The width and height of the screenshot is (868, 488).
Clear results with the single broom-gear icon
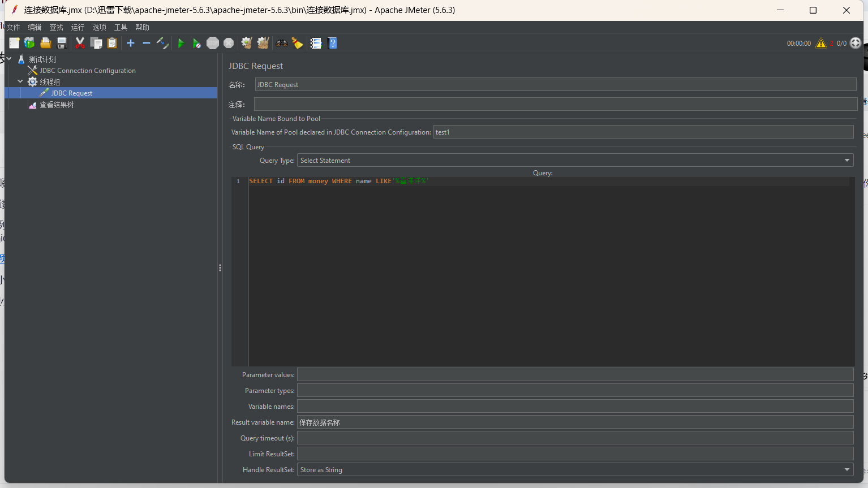(246, 43)
